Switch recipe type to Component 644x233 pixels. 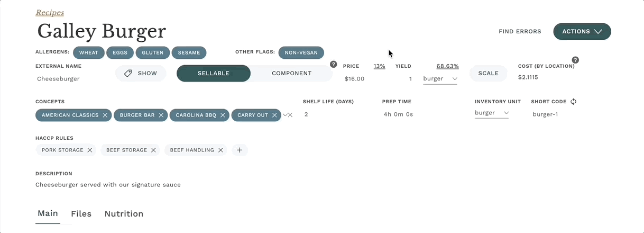coord(291,74)
